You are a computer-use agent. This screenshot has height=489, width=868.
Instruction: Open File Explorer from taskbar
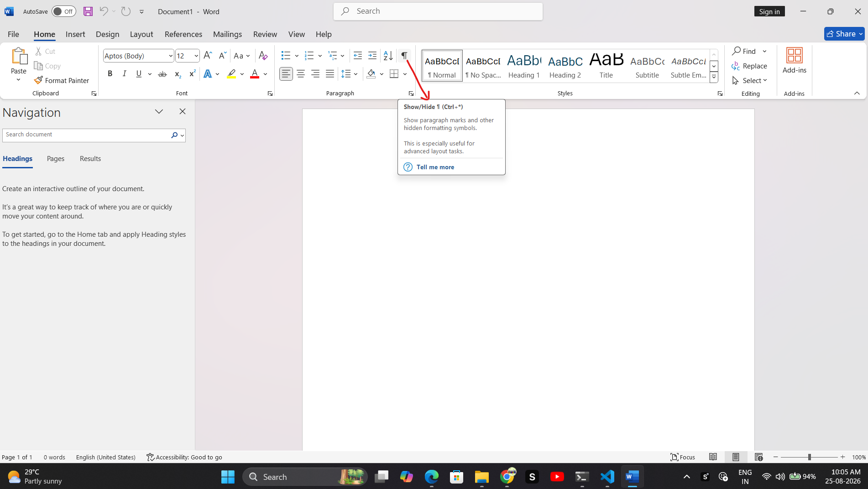(x=481, y=477)
